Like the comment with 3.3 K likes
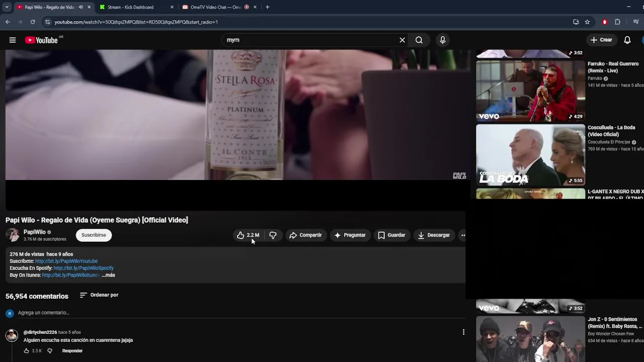 click(x=26, y=351)
